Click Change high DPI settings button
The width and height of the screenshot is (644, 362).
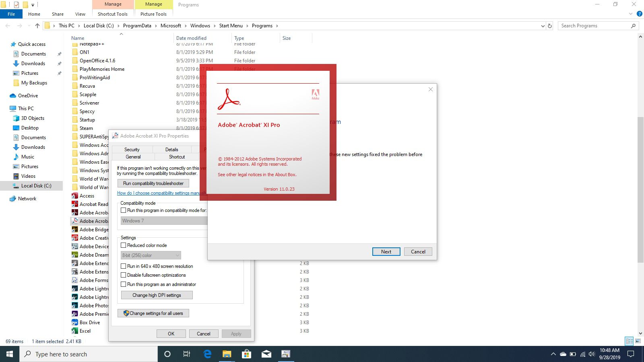[157, 295]
